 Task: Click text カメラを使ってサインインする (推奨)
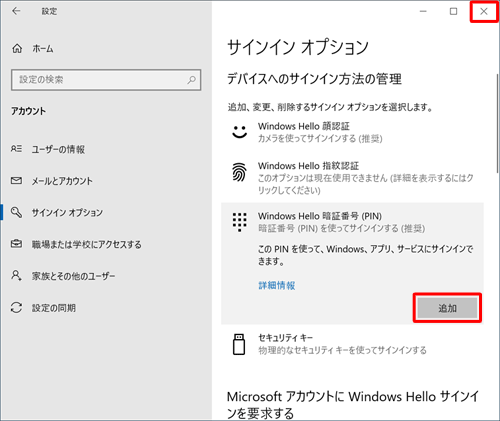coord(320,139)
